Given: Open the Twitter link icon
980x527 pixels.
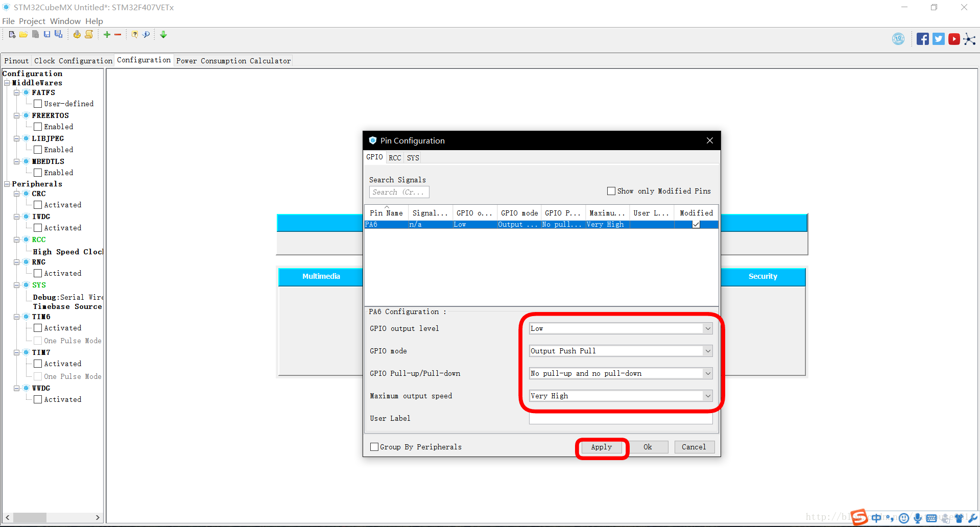Looking at the screenshot, I should click(939, 39).
